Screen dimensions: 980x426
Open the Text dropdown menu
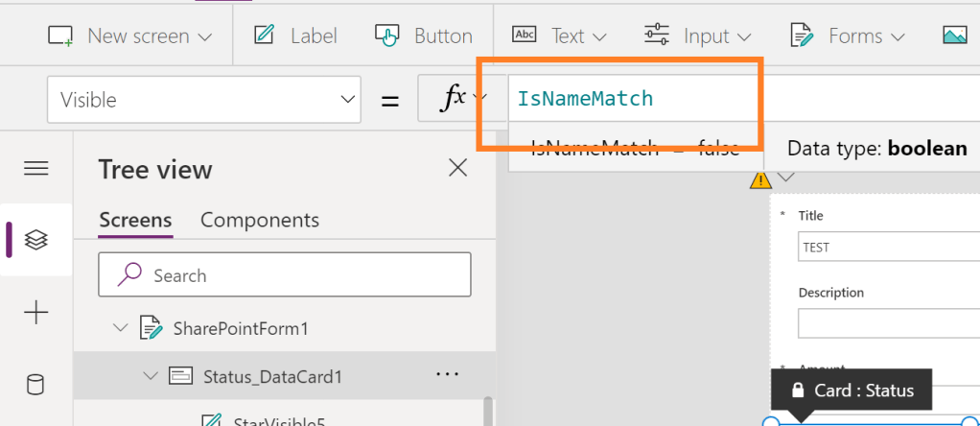[560, 36]
